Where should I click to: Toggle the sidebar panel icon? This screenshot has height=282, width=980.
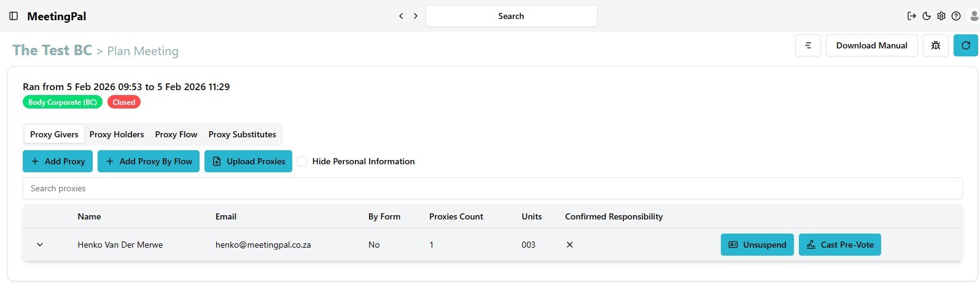[14, 16]
